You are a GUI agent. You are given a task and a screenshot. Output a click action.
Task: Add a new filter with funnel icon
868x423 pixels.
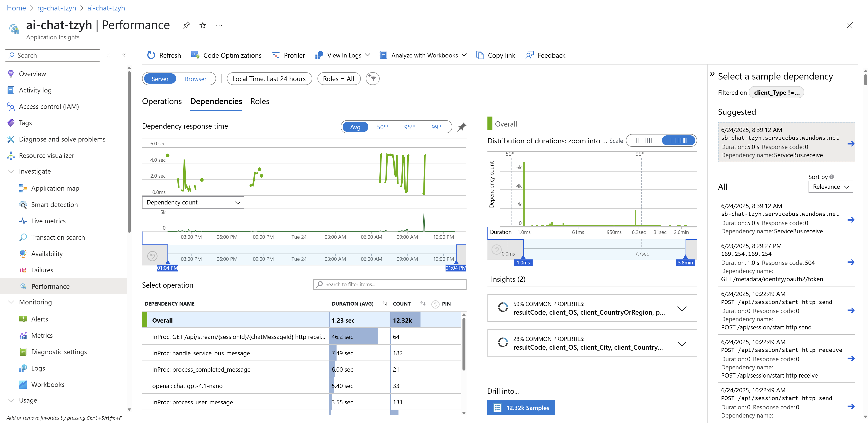point(372,79)
